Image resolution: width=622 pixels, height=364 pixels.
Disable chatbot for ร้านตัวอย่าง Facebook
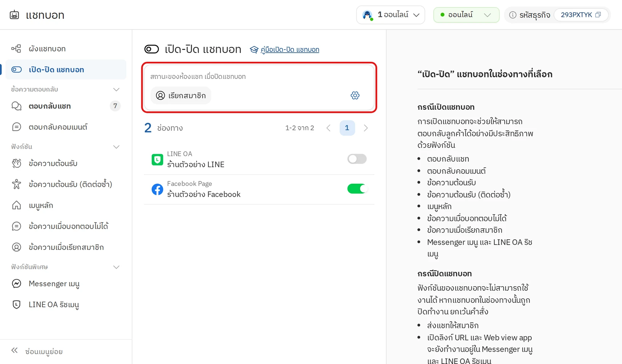[x=357, y=189]
